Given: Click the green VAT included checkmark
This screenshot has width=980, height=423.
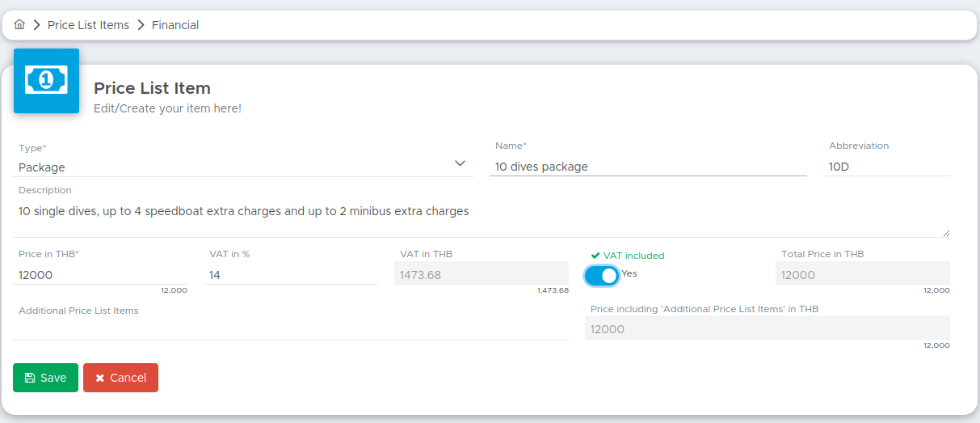Looking at the screenshot, I should pyautogui.click(x=595, y=255).
